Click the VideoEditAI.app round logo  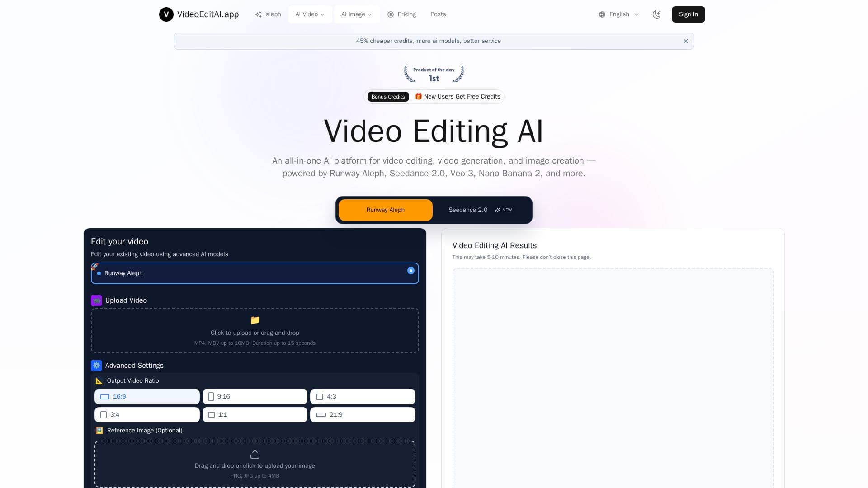click(166, 14)
